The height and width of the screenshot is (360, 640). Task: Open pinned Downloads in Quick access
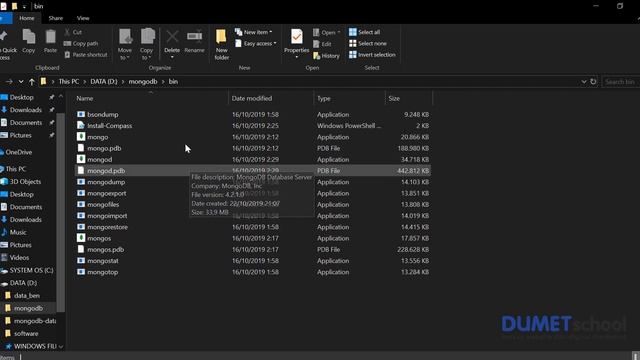(x=25, y=110)
